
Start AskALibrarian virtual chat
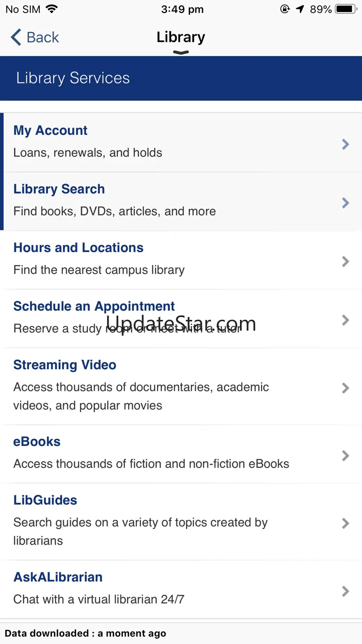click(181, 589)
